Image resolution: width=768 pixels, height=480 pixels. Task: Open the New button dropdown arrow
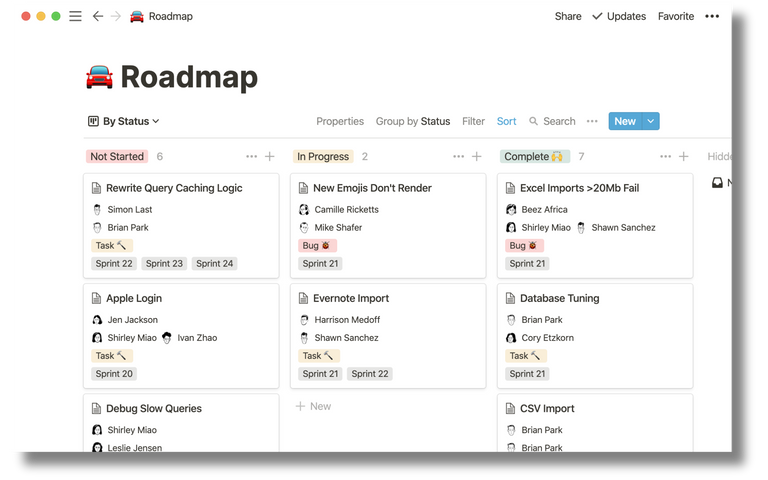pyautogui.click(x=651, y=121)
